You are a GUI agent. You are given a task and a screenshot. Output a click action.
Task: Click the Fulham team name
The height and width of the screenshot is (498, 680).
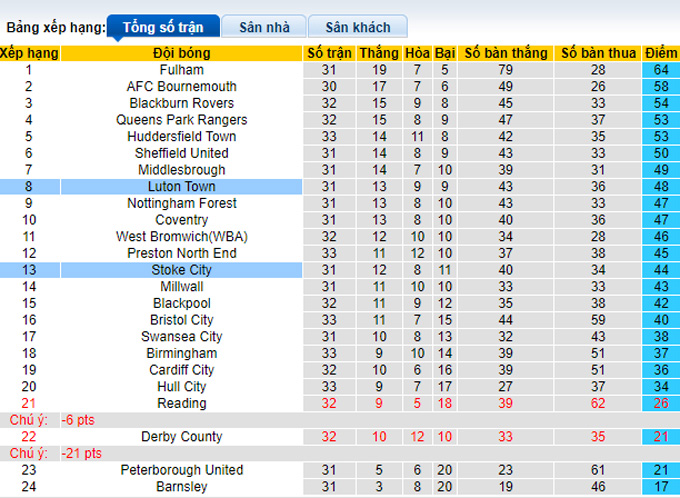coord(181,70)
